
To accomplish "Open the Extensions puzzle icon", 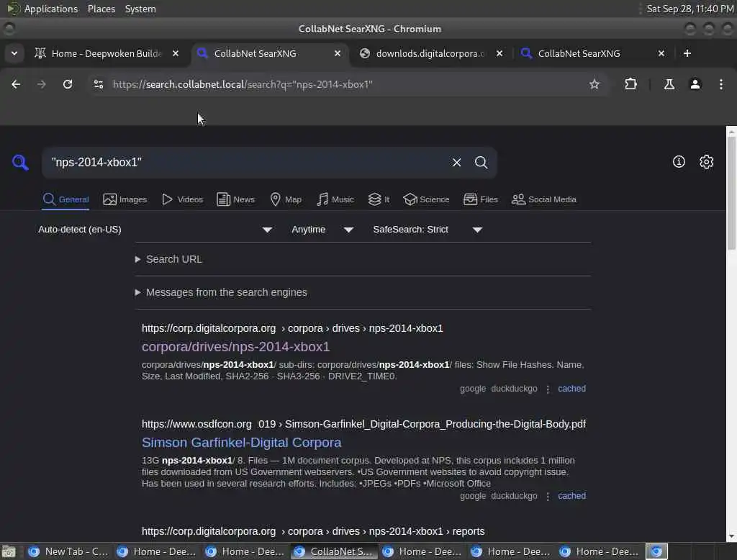I will (630, 84).
